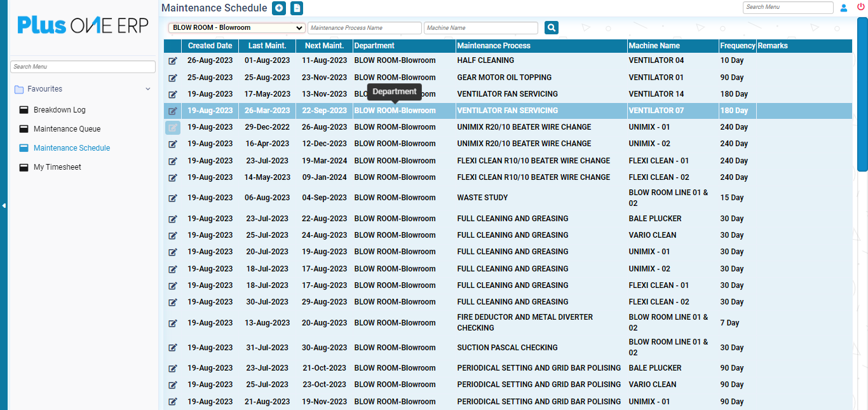Collapse the Favourites menu group
Screen dimensions: 868x410
[x=148, y=89]
